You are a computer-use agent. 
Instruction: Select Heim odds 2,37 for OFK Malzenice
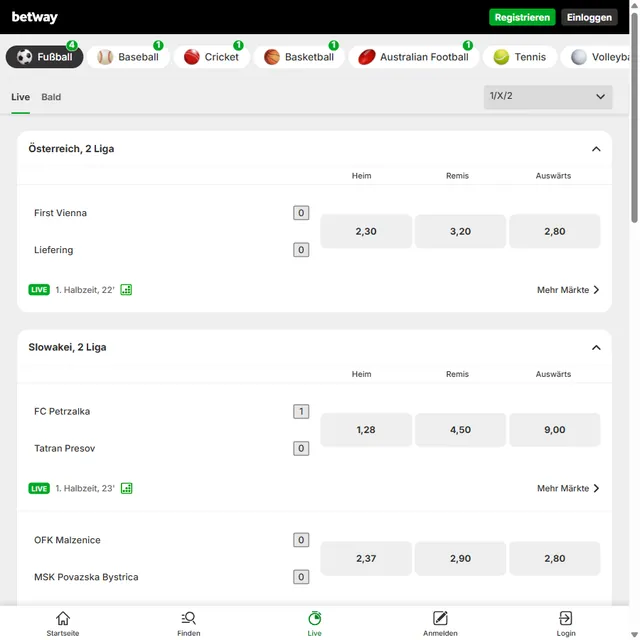[366, 558]
